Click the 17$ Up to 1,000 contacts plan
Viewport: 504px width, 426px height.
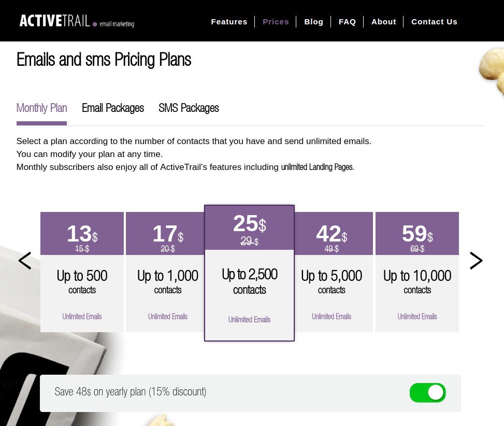point(167,272)
